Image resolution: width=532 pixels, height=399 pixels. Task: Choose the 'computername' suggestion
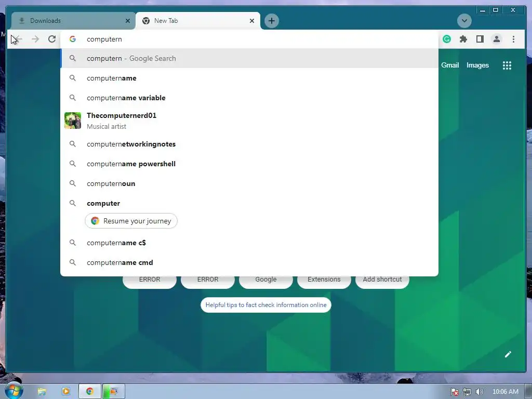coord(249,78)
